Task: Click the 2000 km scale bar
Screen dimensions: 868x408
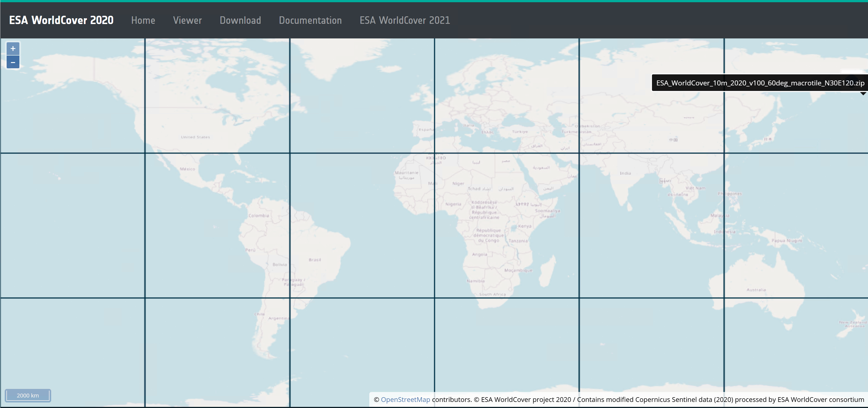Action: (x=28, y=395)
